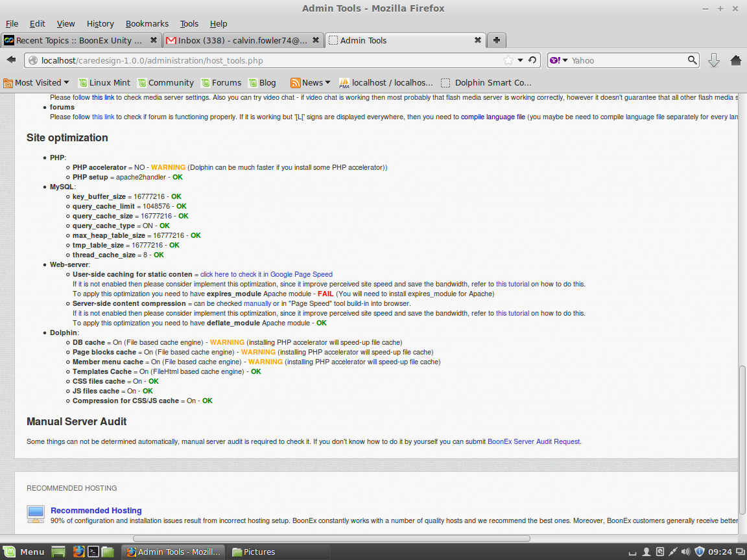The height and width of the screenshot is (560, 747).
Task: Click the horizontal scrollbar at page bottom
Action: (x=331, y=538)
